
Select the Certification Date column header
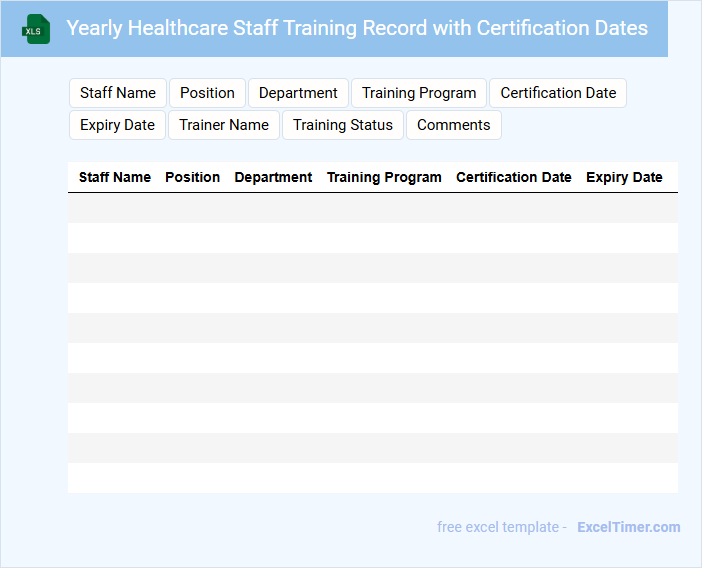click(x=514, y=177)
